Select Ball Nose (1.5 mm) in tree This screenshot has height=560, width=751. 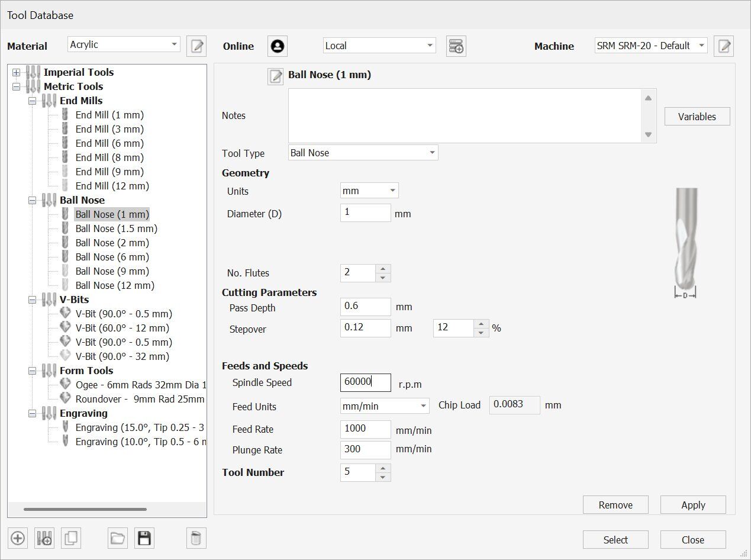[x=117, y=228]
